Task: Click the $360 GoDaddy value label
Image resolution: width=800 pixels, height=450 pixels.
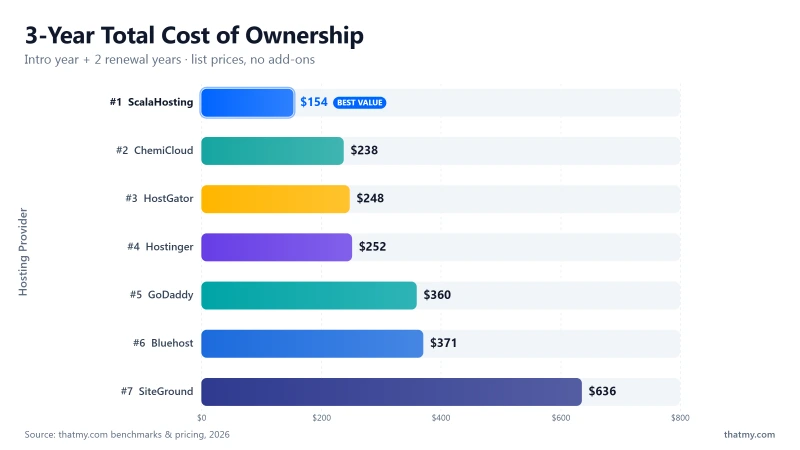Action: pyautogui.click(x=437, y=295)
